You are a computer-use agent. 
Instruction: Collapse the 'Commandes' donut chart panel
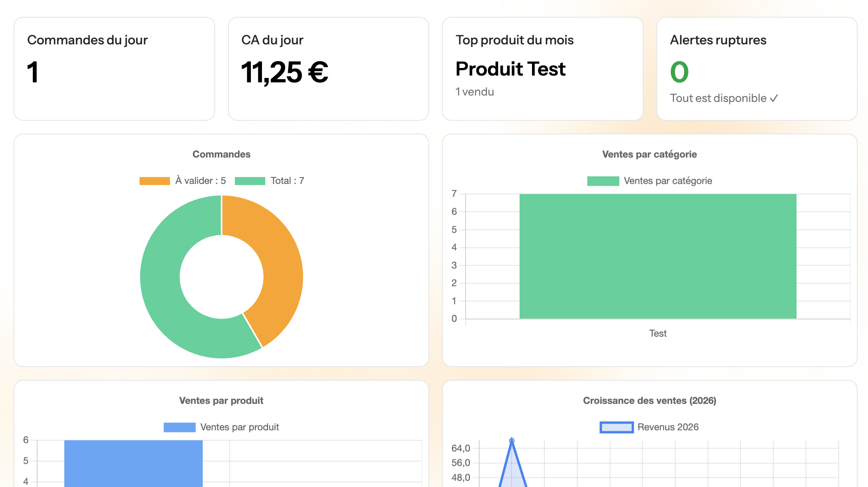point(221,154)
